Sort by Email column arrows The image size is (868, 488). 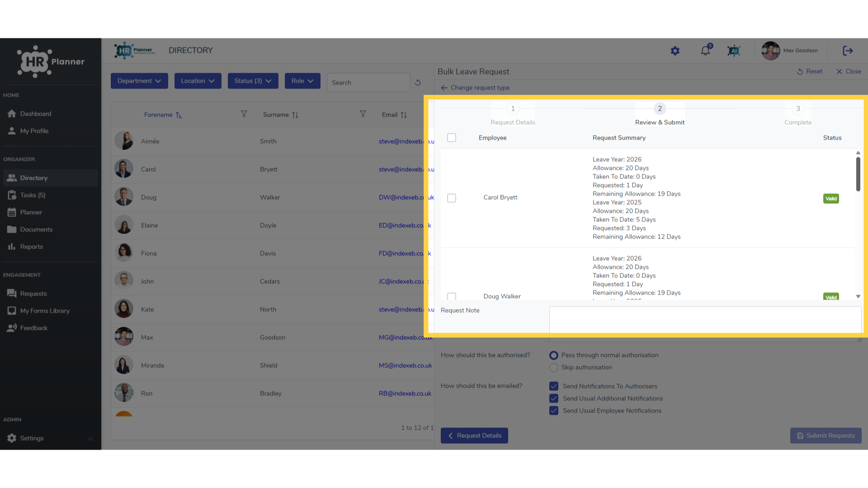[404, 115]
